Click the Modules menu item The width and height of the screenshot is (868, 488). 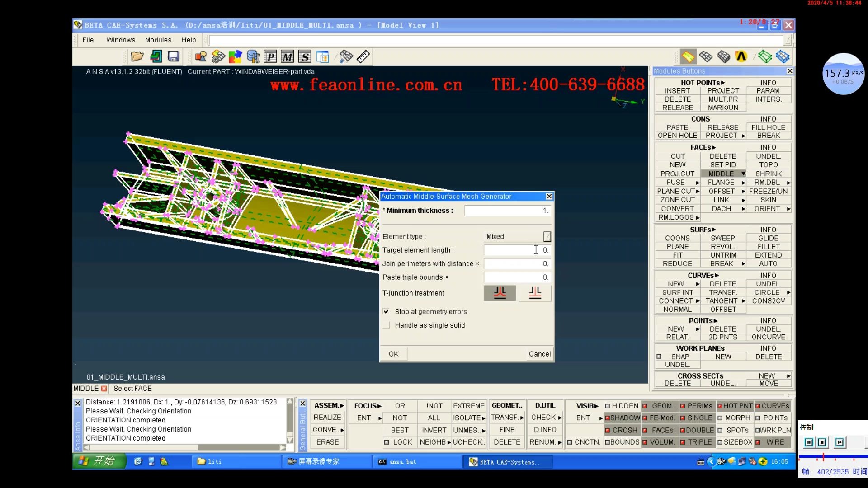[x=158, y=40]
